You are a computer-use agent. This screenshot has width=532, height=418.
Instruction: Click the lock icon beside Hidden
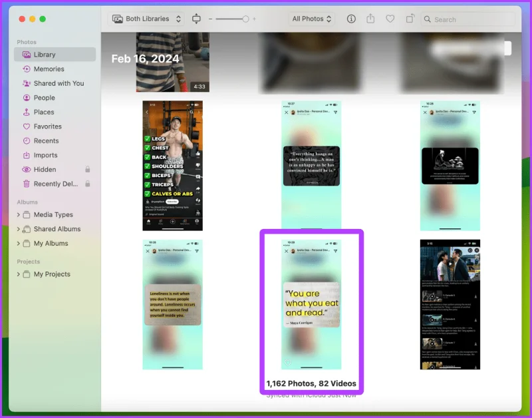(88, 169)
